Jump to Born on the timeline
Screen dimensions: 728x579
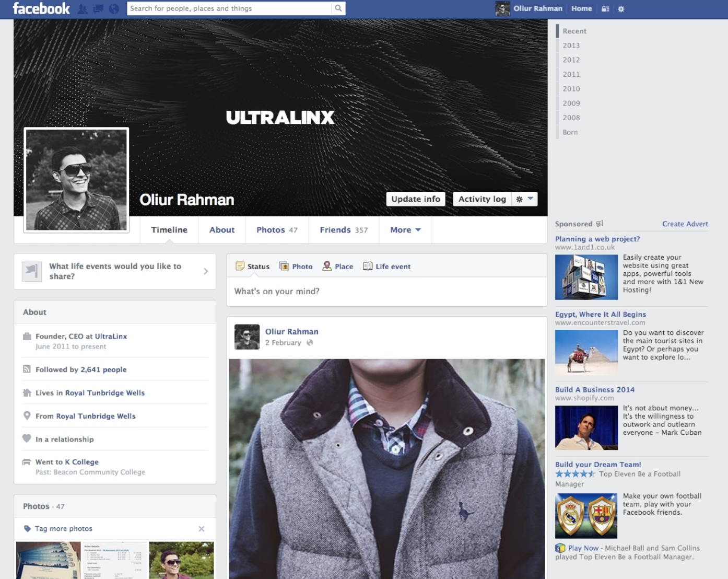pos(570,132)
